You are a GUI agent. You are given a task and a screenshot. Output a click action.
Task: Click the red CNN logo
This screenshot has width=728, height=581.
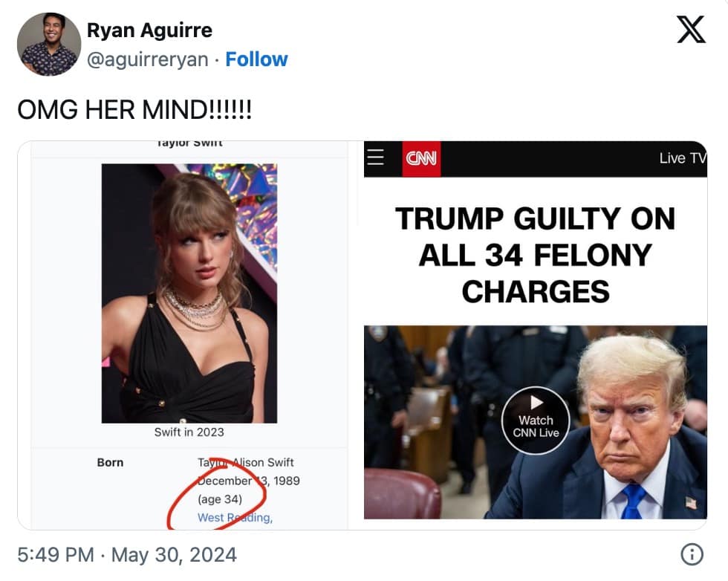420,158
